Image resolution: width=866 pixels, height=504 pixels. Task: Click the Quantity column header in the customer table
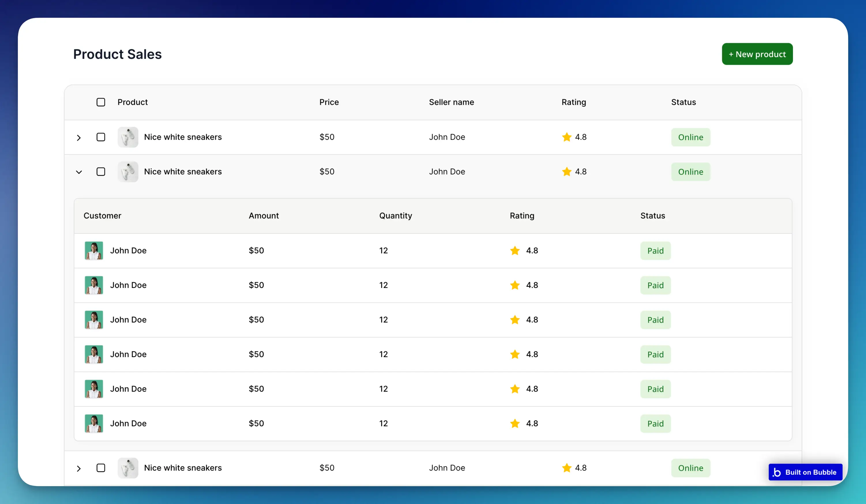click(396, 216)
